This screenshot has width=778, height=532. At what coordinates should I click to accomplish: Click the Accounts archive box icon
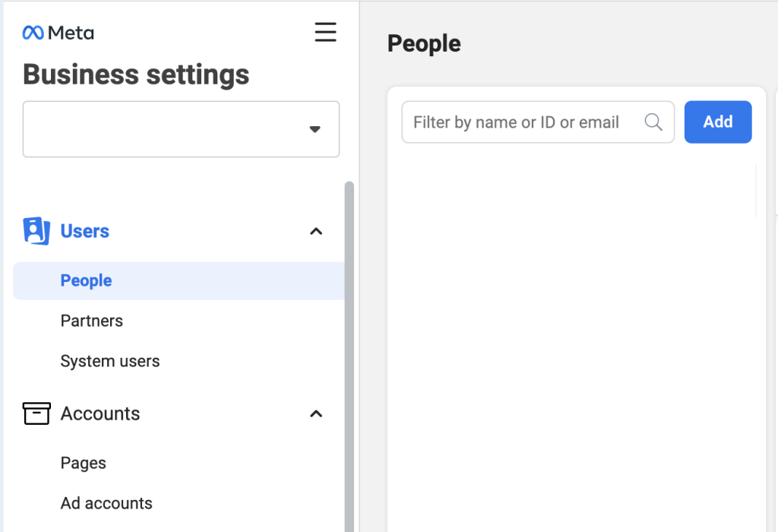(x=36, y=413)
